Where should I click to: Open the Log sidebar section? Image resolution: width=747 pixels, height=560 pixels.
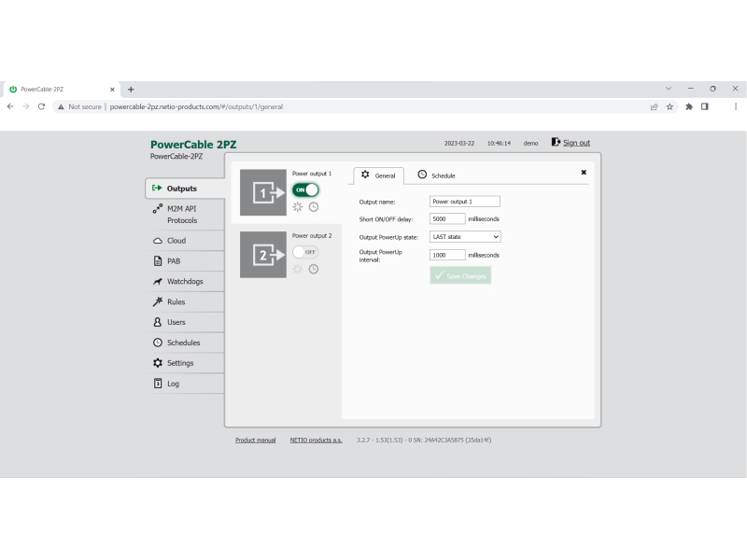click(x=185, y=384)
